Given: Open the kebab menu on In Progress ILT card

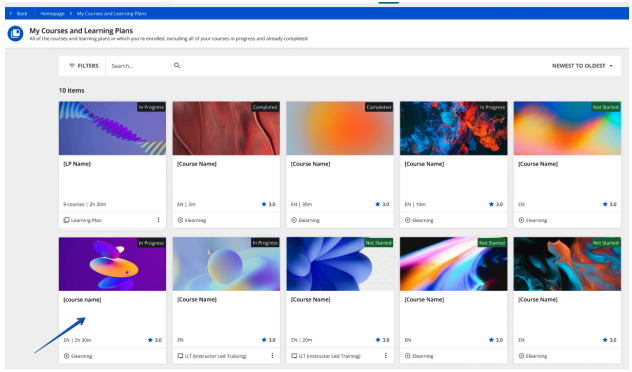Looking at the screenshot, I should (272, 355).
